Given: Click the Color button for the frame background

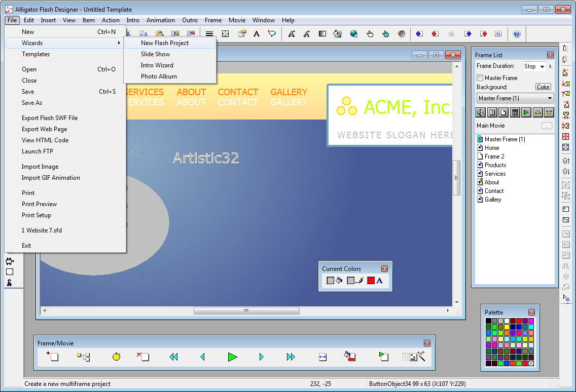Looking at the screenshot, I should (543, 87).
